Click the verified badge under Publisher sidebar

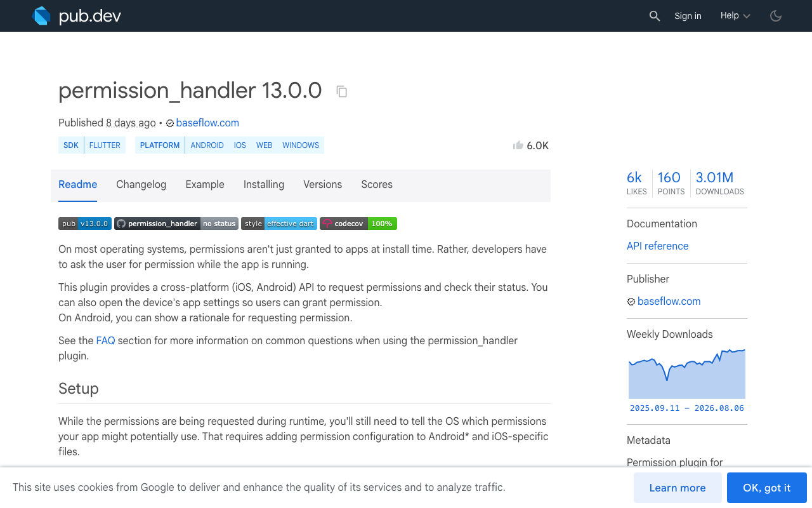click(631, 302)
